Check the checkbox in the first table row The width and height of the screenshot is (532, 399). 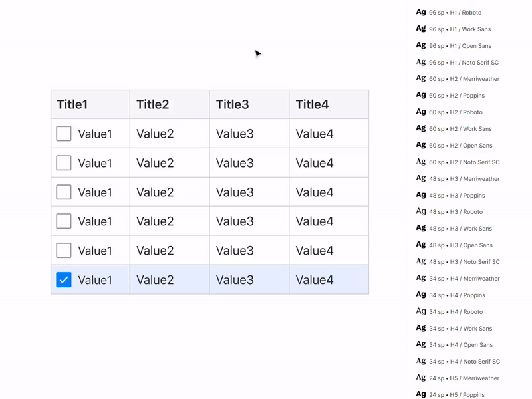(x=64, y=134)
